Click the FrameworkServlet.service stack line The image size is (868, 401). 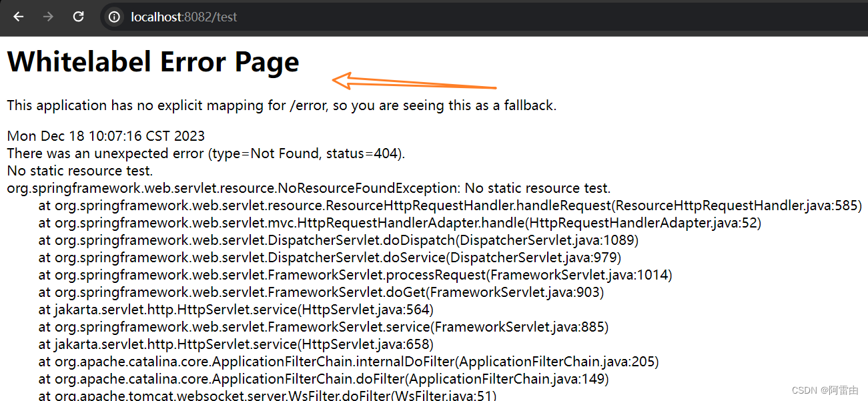[324, 328]
